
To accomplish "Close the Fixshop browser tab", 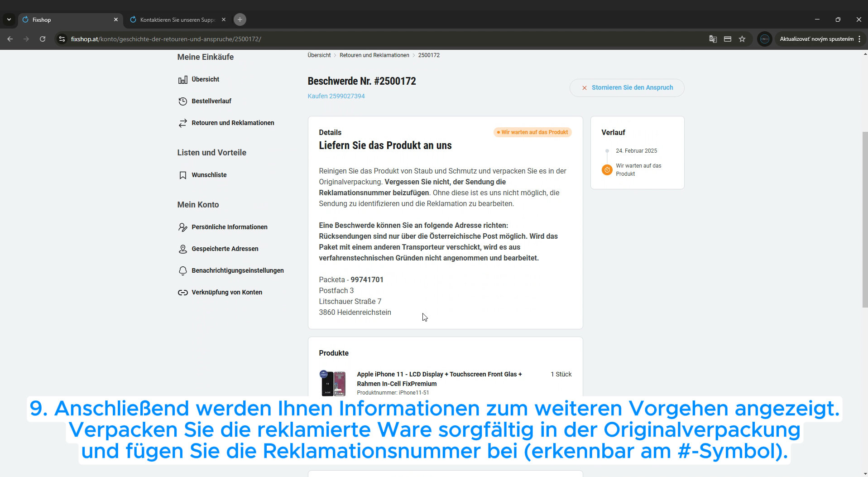I will 115,19.
